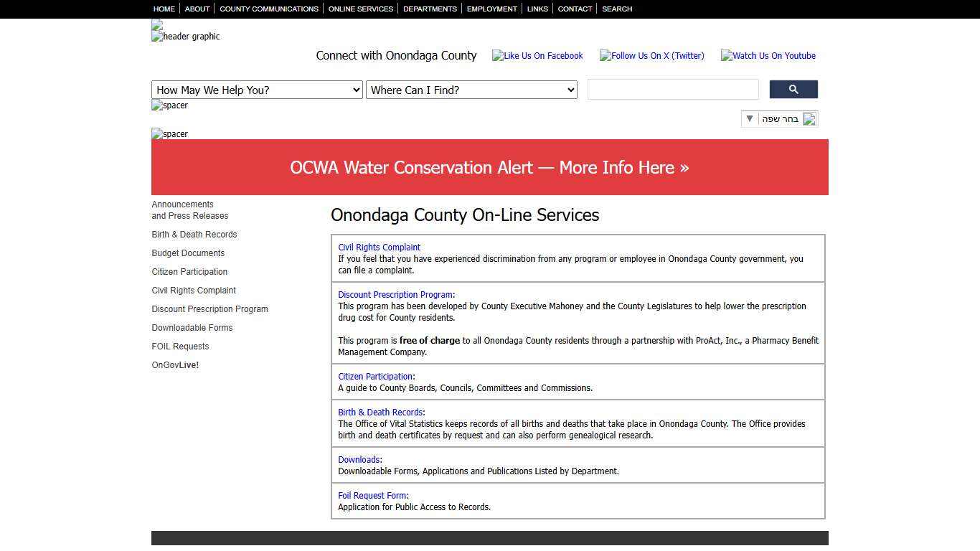This screenshot has height=551, width=980.
Task: Click the Civil Rights Complaint table link
Action: coord(379,248)
